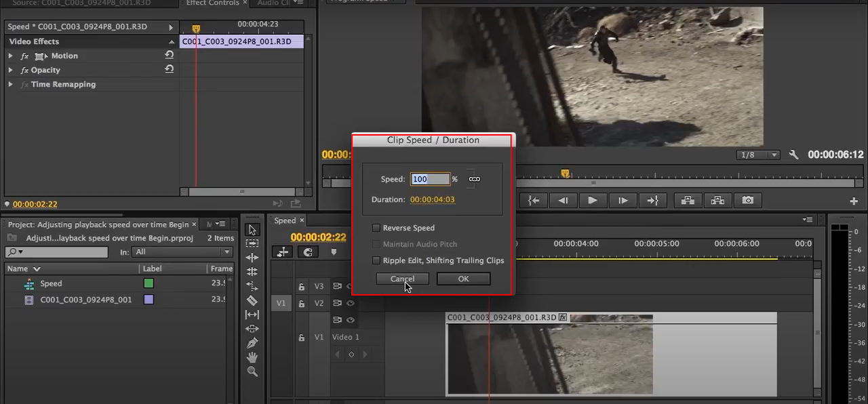Open program monitor button editor plus
The height and width of the screenshot is (404, 868).
pos(854,201)
